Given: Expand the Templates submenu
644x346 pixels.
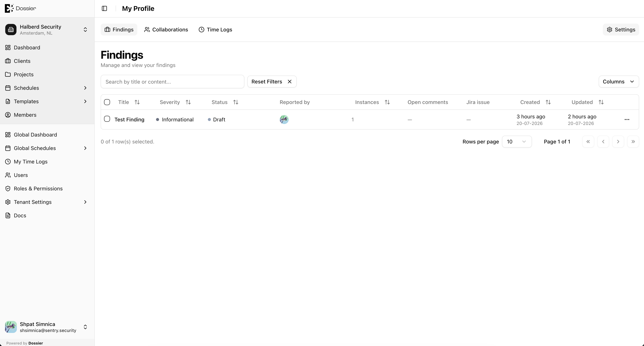Looking at the screenshot, I should point(85,101).
